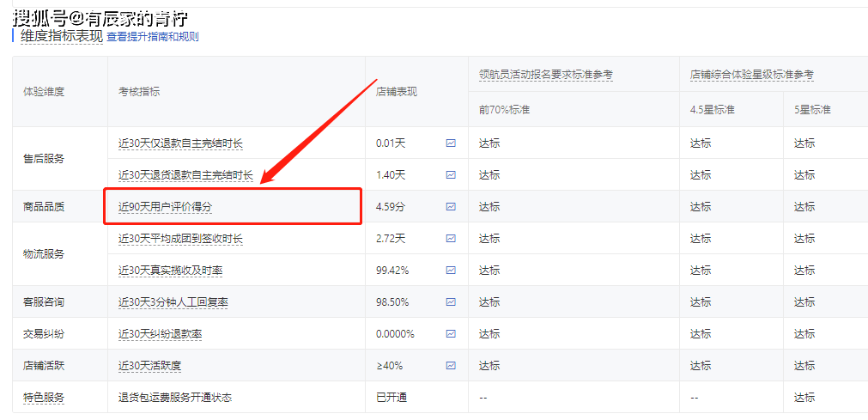The width and height of the screenshot is (868, 420).
Task: Click 退货包运费服务开通状态 text
Action: point(175,398)
